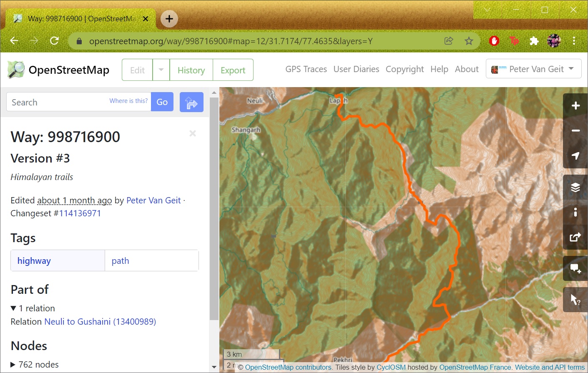
Task: Open the Edit dropdown arrow
Action: pyautogui.click(x=161, y=70)
